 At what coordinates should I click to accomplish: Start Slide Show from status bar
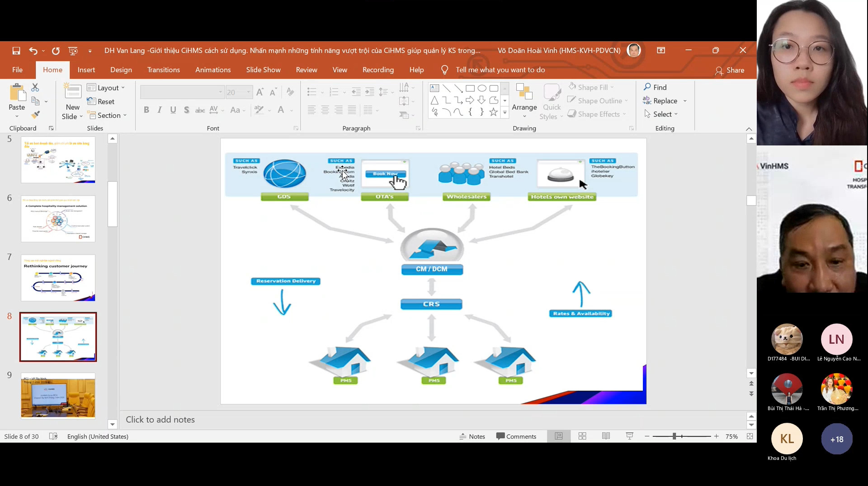629,436
